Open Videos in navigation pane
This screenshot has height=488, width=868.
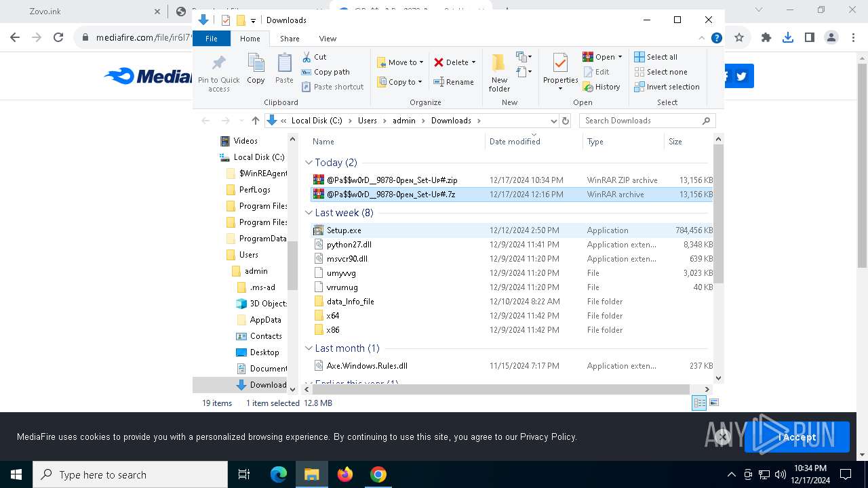(239, 141)
